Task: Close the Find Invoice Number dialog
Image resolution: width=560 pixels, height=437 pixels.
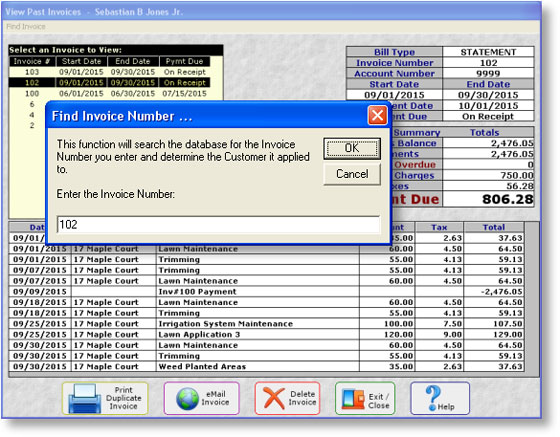Action: pos(378,115)
